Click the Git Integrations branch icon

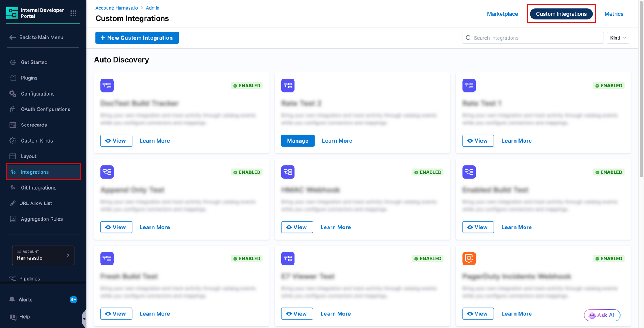(13, 188)
